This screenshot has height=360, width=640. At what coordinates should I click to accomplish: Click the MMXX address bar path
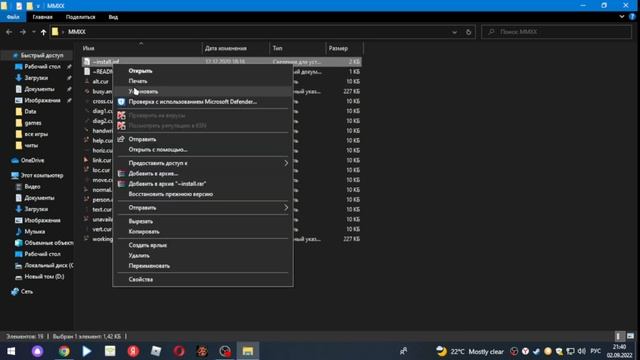(77, 32)
